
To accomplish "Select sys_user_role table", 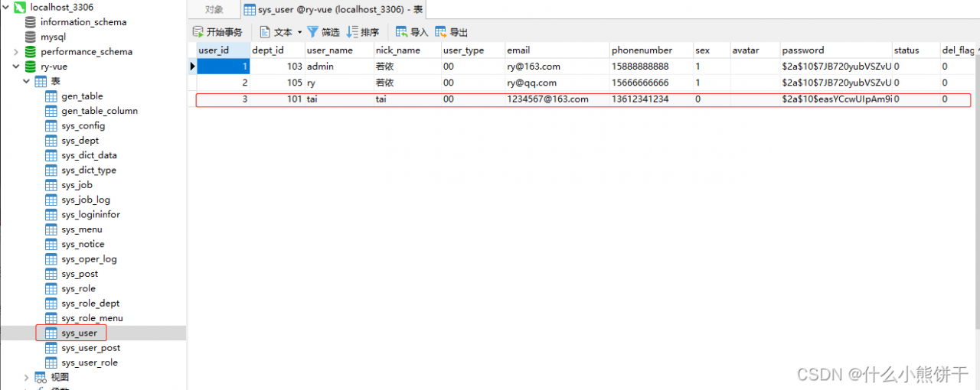I will coord(90,362).
